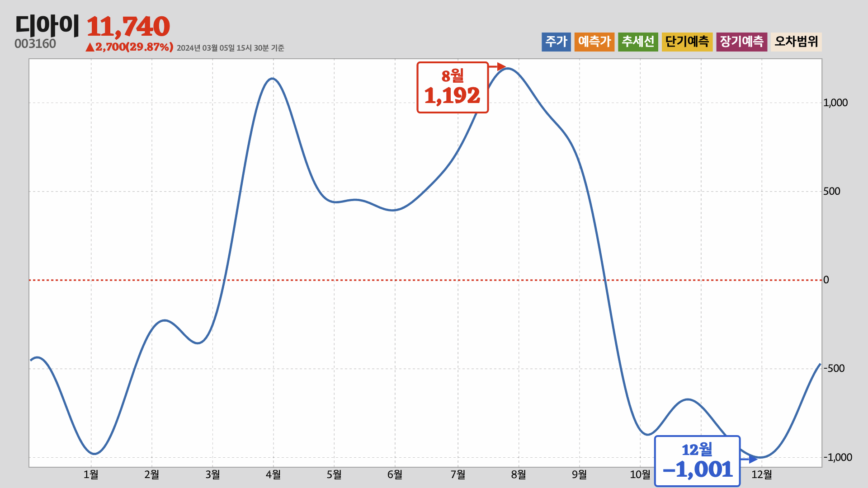
Task: Select the stock code 003160
Action: (x=35, y=44)
